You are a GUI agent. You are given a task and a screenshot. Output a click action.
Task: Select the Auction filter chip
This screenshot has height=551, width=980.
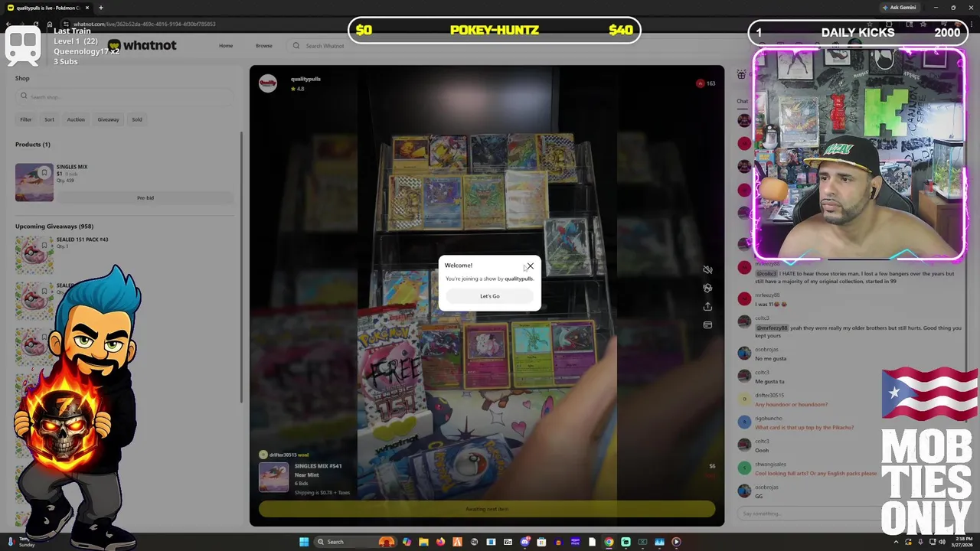pos(76,119)
